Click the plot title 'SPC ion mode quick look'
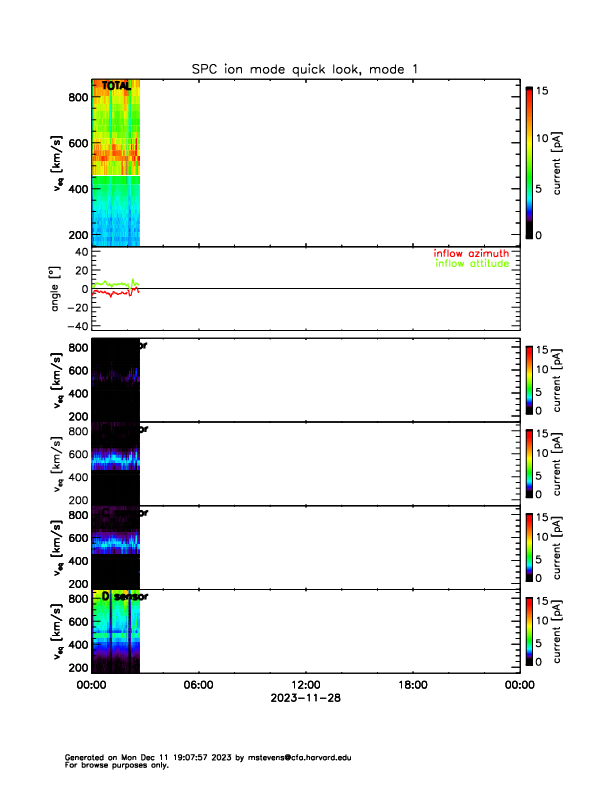This screenshot has height=792, width=612. [305, 68]
